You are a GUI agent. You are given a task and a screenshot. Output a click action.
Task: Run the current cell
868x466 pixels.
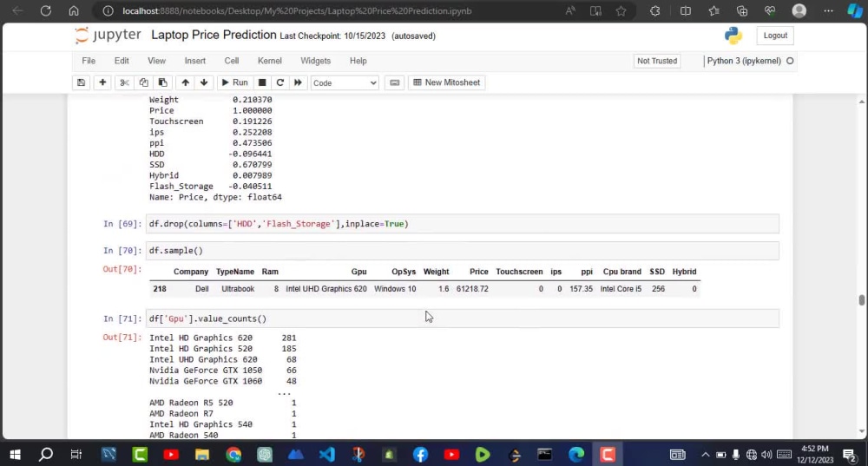pos(234,82)
